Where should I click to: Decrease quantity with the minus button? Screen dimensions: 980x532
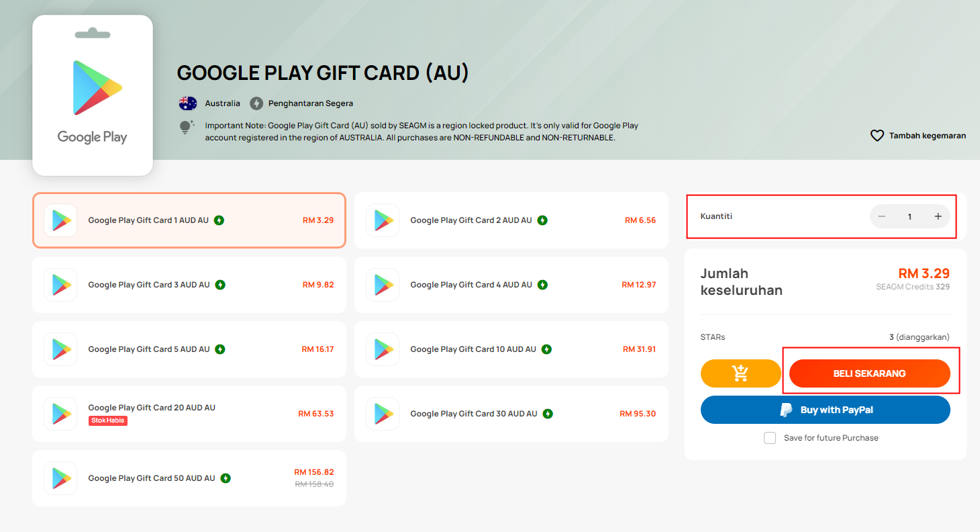click(x=882, y=216)
